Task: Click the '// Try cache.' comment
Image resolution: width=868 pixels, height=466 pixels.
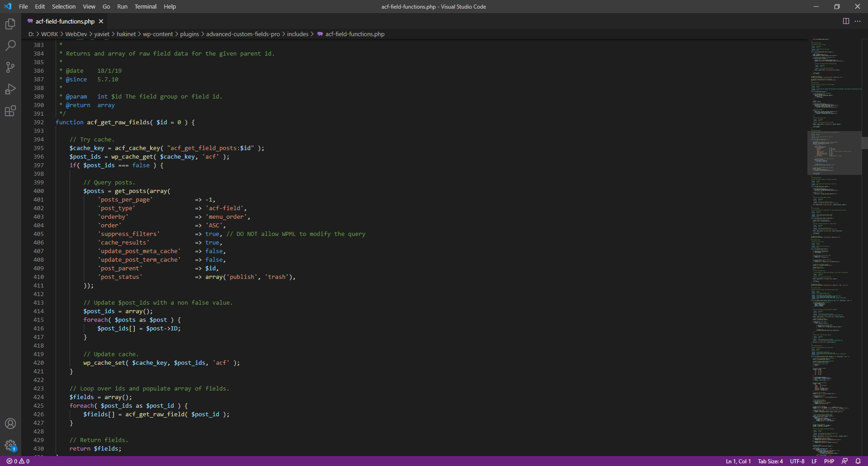Action: [x=92, y=140]
